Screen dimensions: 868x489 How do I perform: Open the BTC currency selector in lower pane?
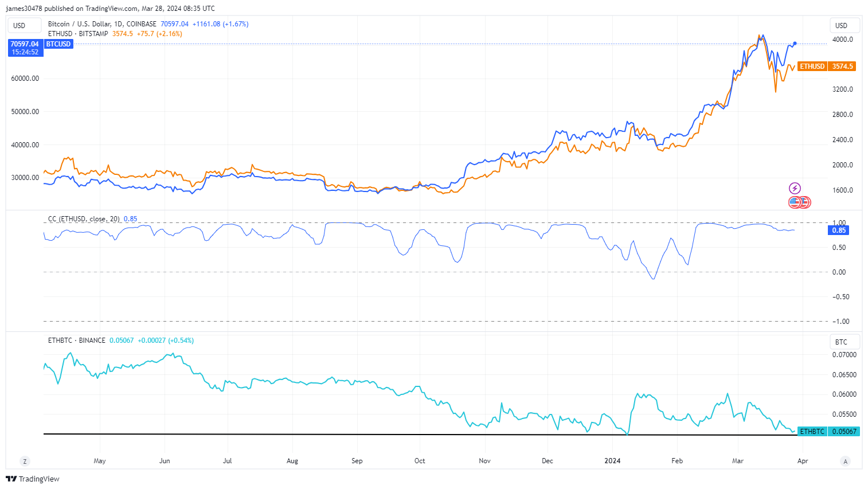[x=844, y=342]
